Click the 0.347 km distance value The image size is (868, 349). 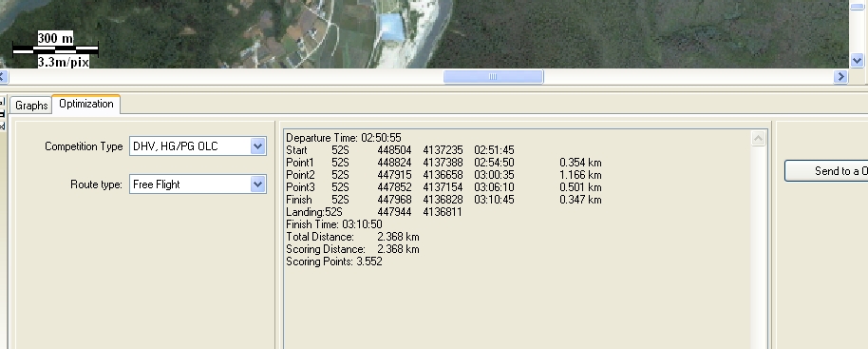(580, 200)
